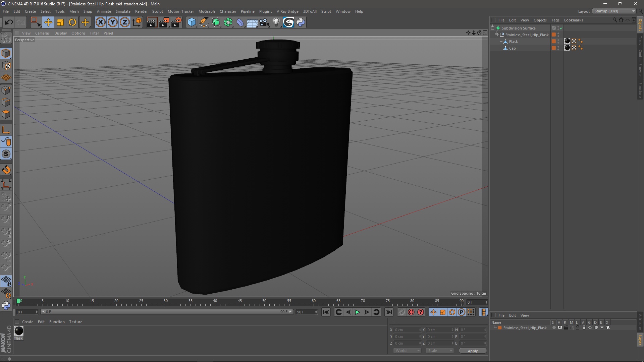Toggle Flask visibility dots
Image resolution: width=644 pixels, height=362 pixels.
[558, 42]
